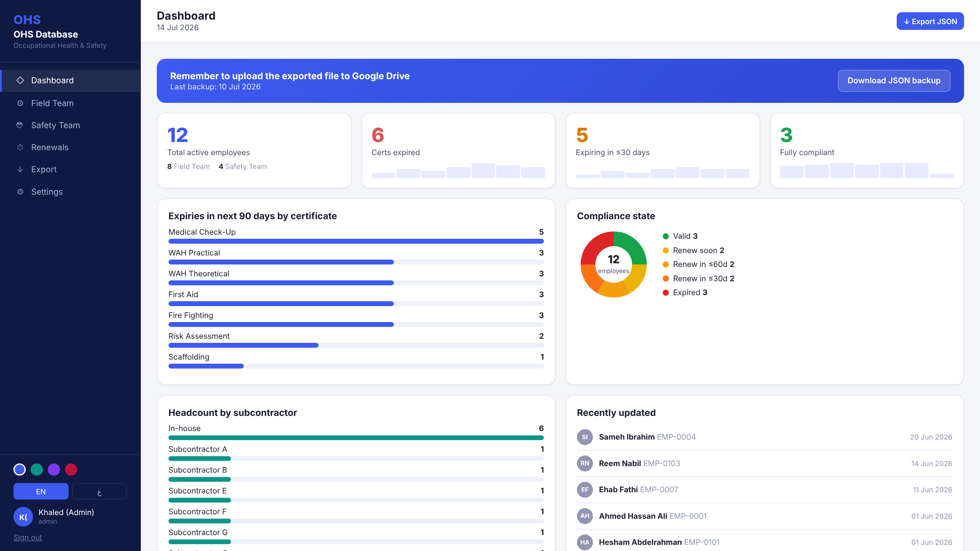This screenshot has width=980, height=551.
Task: Click the Renew in ≤60d legend entry
Action: coord(699,264)
